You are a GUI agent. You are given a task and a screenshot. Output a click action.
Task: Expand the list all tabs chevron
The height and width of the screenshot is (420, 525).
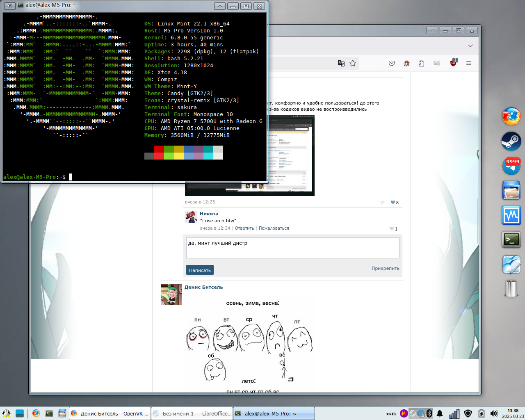(x=470, y=46)
